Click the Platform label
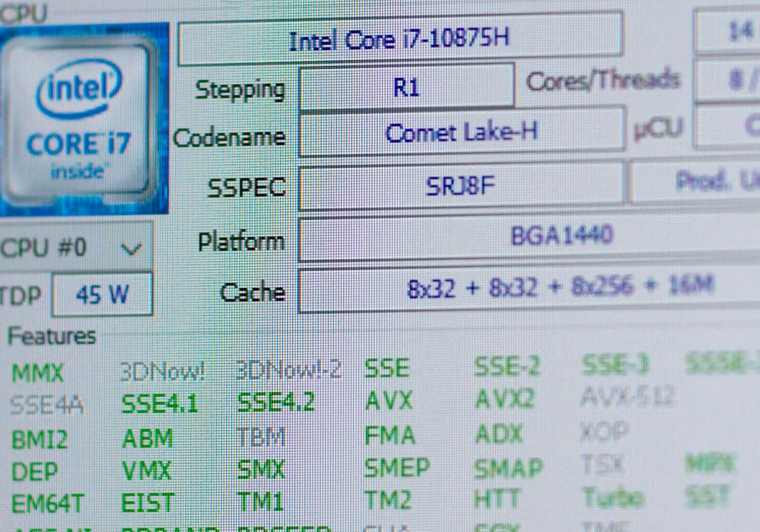760x532 pixels. point(241,241)
